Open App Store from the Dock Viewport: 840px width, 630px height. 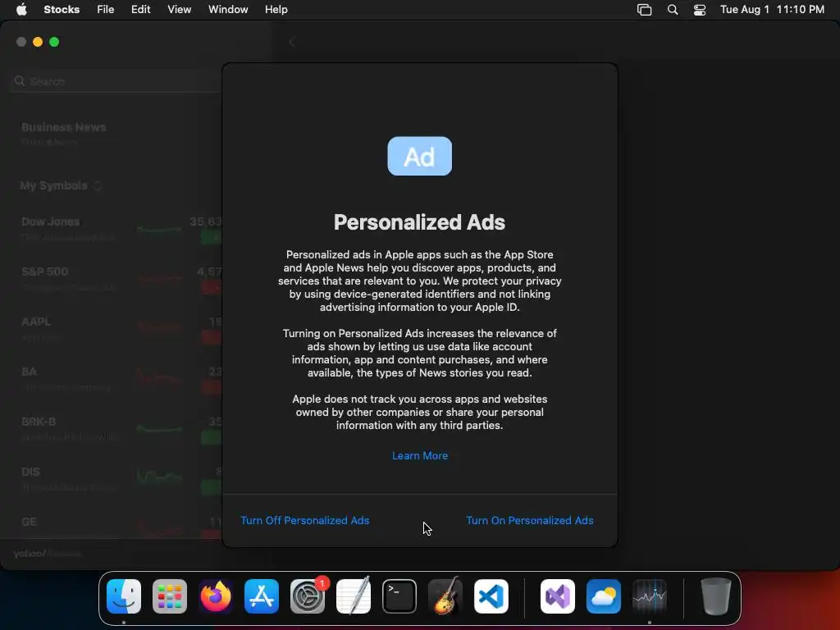point(262,596)
